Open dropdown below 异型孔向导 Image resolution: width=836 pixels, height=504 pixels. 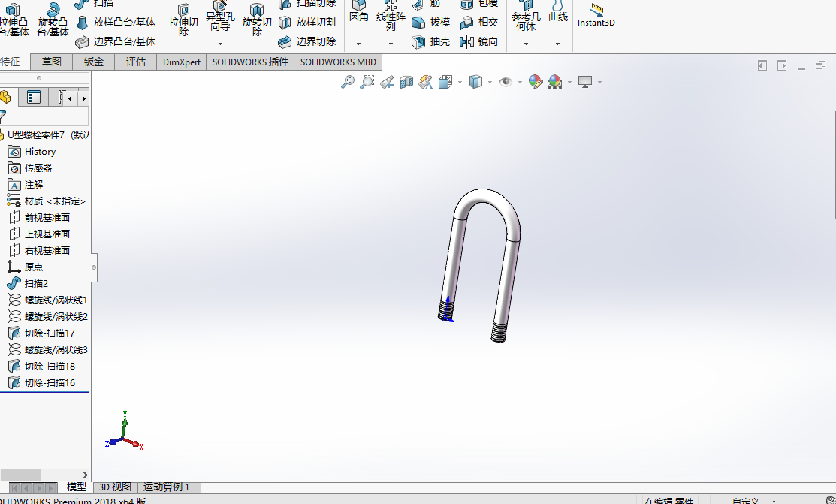click(x=220, y=44)
